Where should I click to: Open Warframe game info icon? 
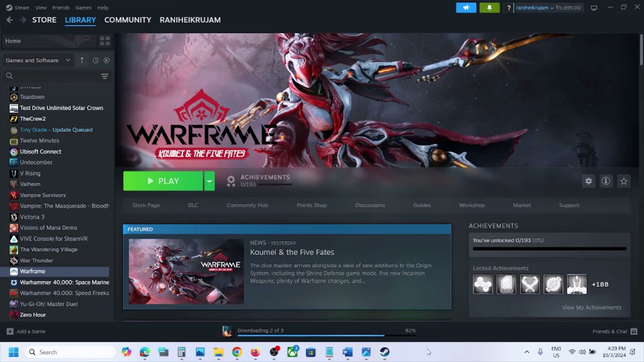[606, 181]
